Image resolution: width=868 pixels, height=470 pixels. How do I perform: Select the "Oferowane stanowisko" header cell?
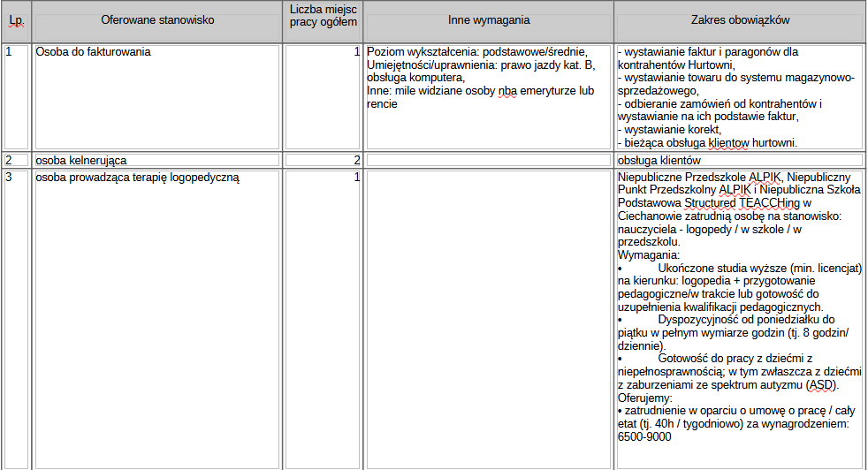pos(157,19)
